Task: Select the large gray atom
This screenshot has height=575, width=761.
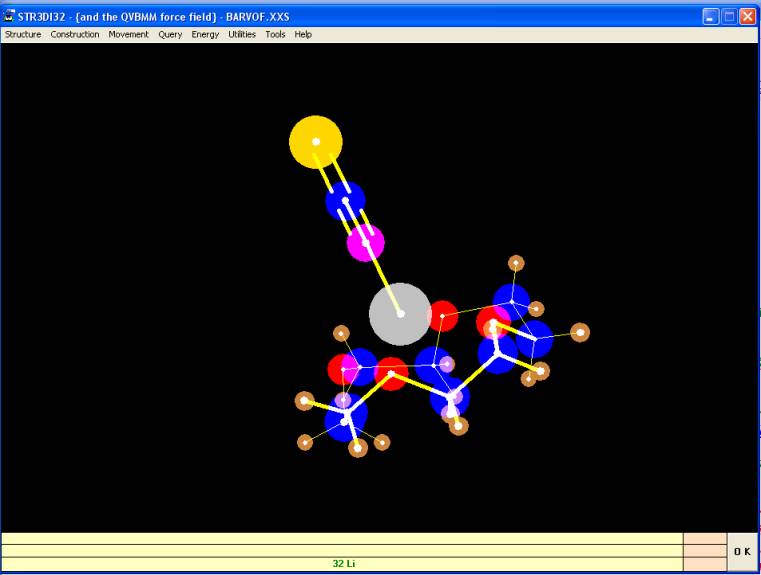Action: pos(400,314)
